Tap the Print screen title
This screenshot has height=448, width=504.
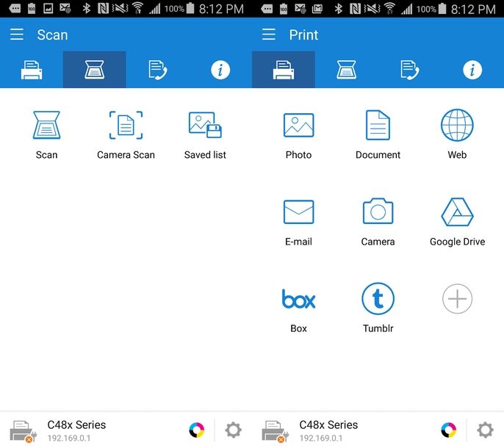coord(303,35)
